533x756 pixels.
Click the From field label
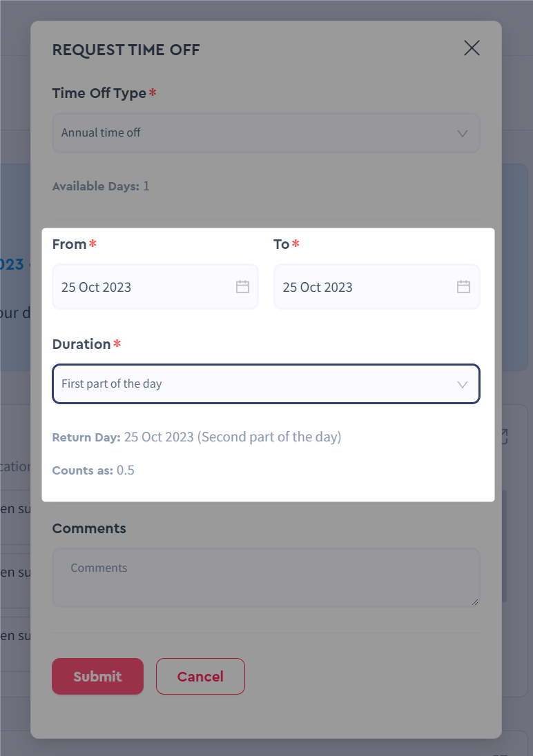[69, 244]
